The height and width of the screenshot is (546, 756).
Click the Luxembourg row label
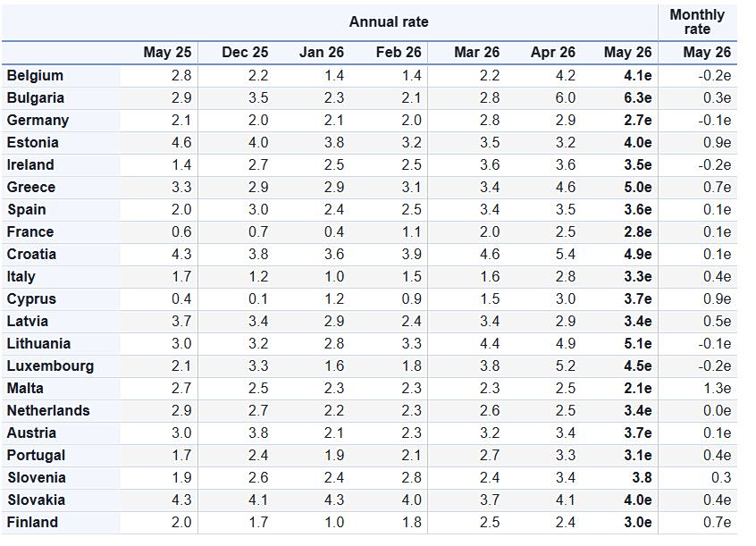[50, 366]
